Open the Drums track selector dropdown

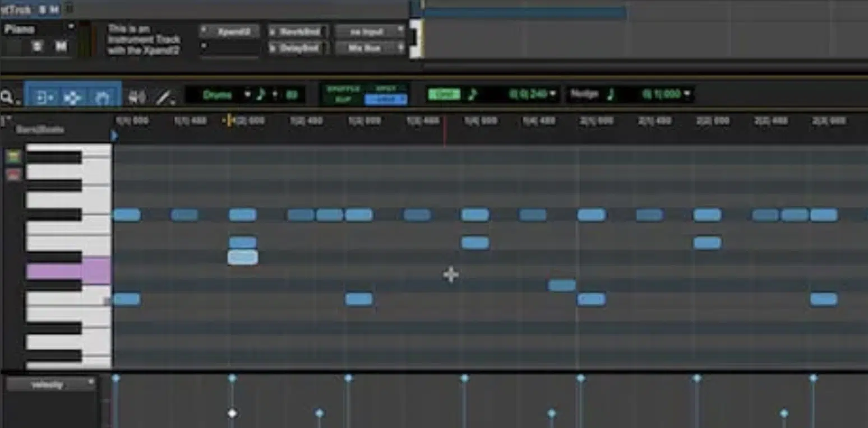pos(247,95)
